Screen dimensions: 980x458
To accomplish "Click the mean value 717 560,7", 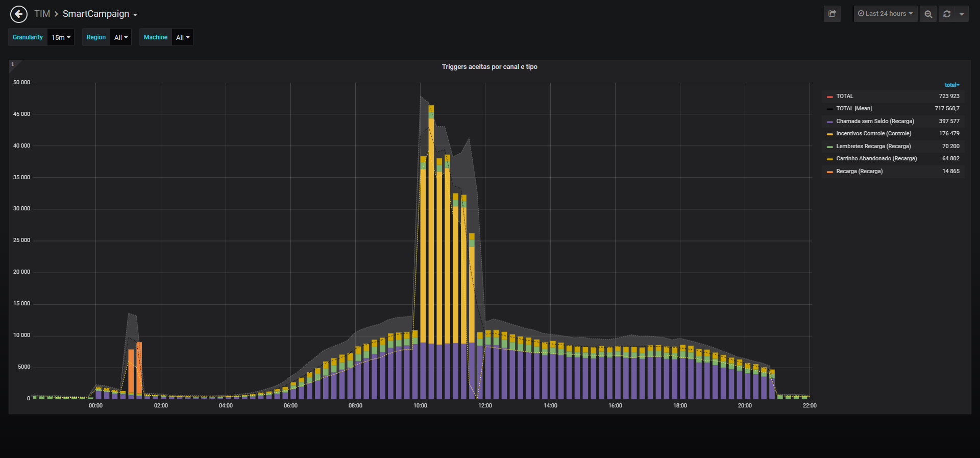I will [x=947, y=108].
